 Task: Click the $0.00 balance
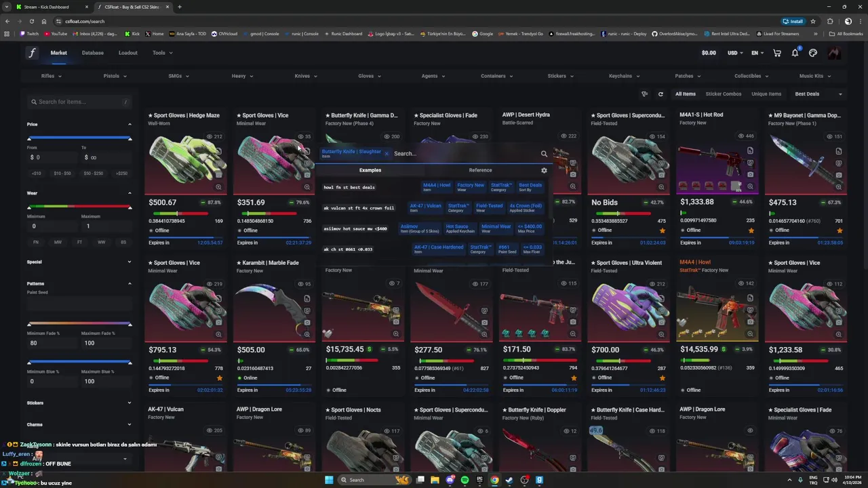click(x=709, y=53)
